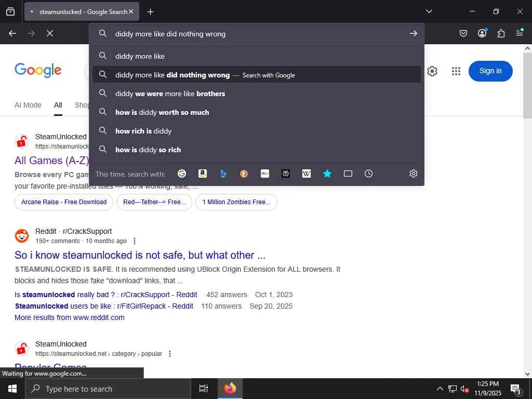This screenshot has width=532, height=399.
Task: Save page to Pocket icon
Action: point(463,33)
